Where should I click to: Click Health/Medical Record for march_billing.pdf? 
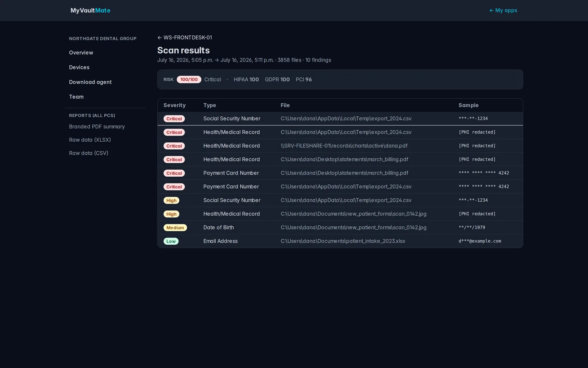(232, 159)
